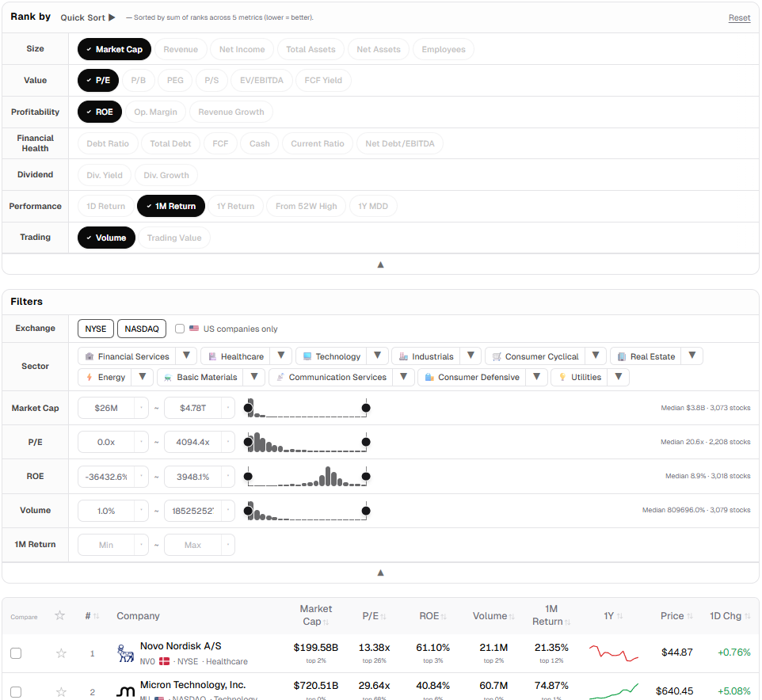Filter by Technology sector
Viewport: 762px width, 700px height.
pos(333,356)
